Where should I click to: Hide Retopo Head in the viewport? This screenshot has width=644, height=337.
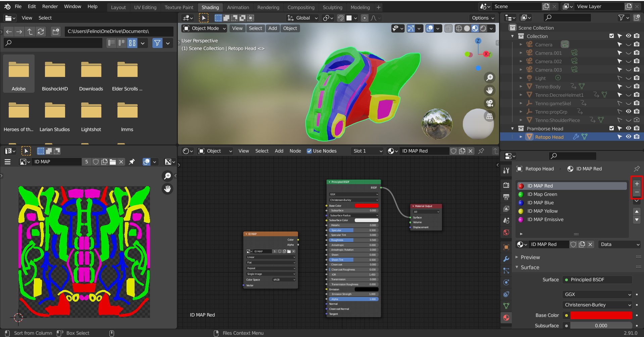click(628, 137)
